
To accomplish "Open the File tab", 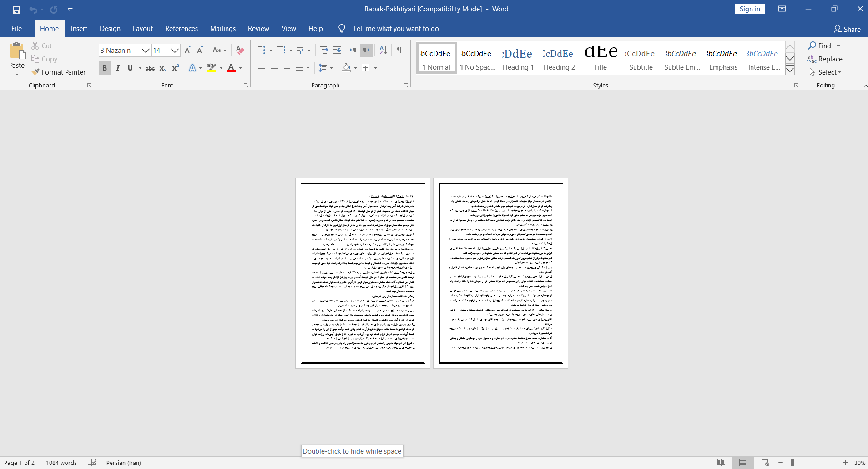I will [x=16, y=29].
